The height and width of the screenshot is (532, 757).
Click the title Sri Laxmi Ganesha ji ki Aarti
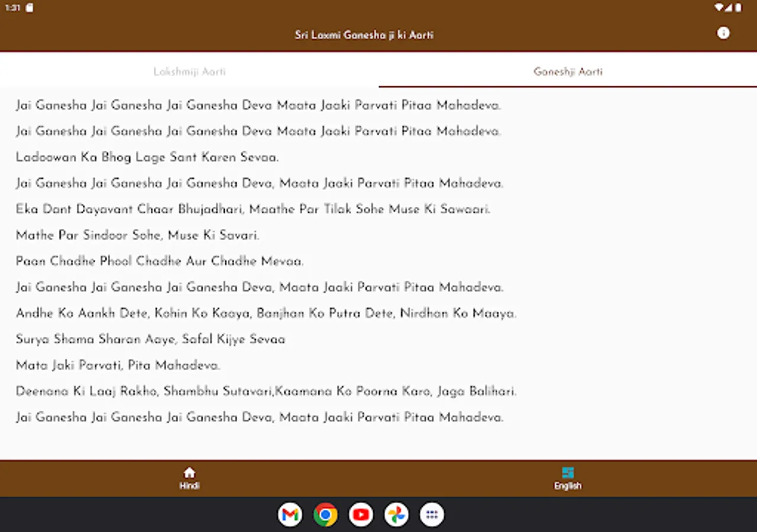click(x=364, y=35)
